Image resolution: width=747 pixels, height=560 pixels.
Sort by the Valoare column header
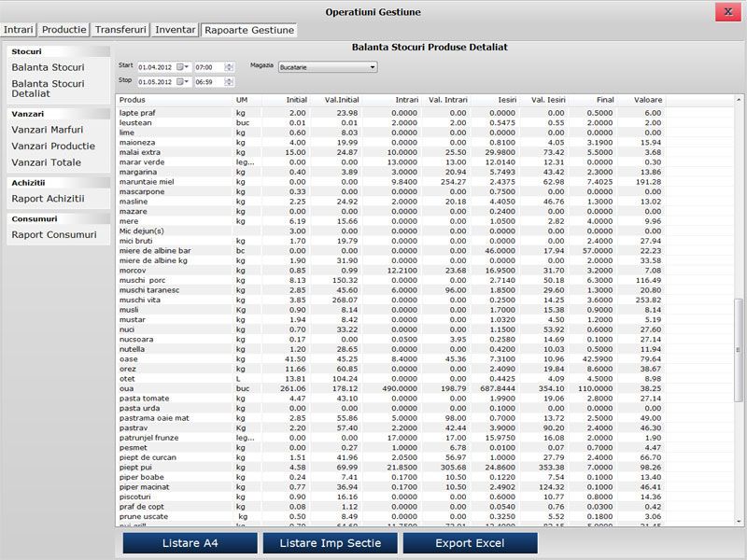pos(641,100)
